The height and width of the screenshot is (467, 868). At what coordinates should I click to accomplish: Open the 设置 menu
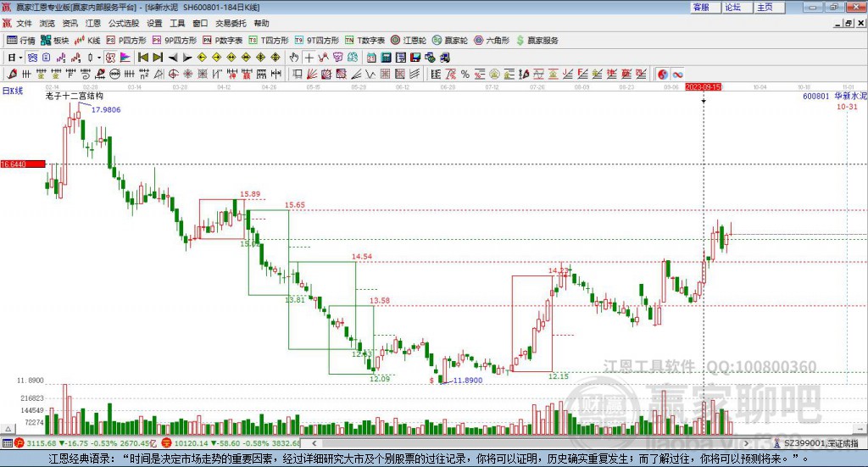[x=154, y=23]
